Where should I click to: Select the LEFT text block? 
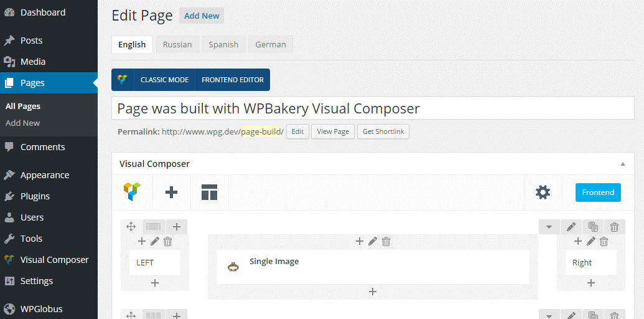[155, 262]
